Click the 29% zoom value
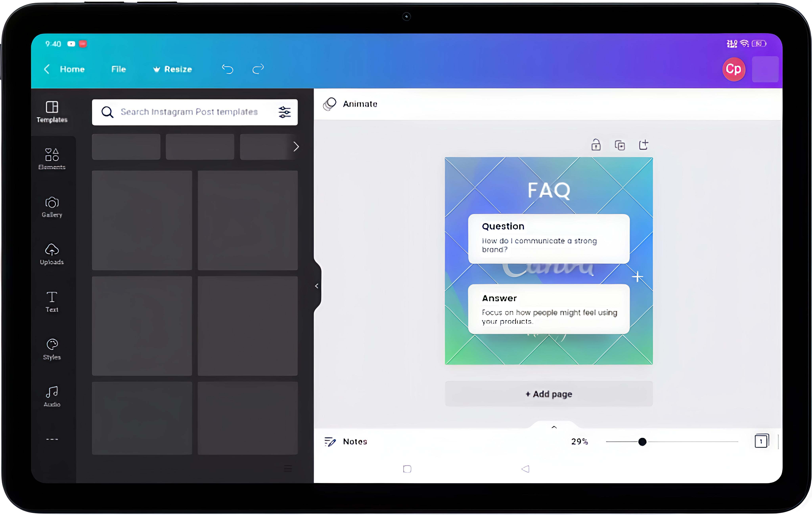This screenshot has height=515, width=812. pos(580,442)
